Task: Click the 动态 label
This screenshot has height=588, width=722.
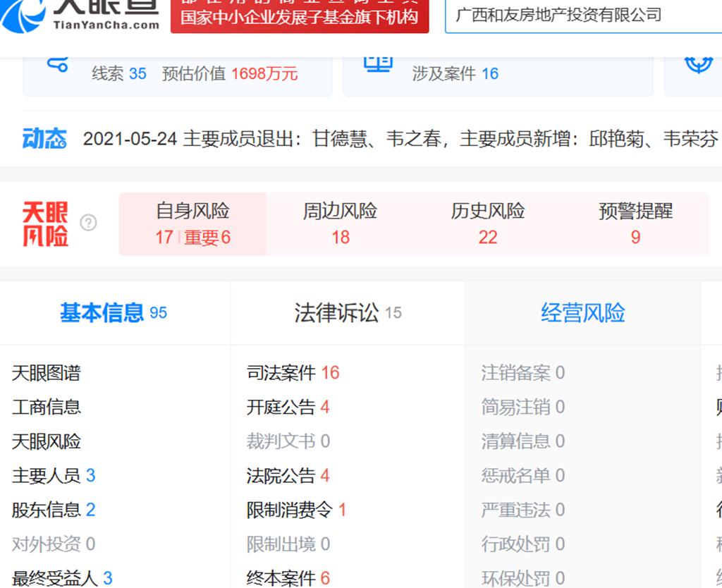Action: coord(44,139)
